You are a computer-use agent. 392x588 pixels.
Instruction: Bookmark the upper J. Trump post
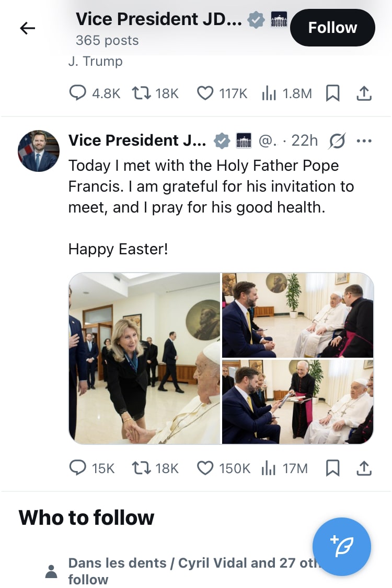tap(332, 93)
